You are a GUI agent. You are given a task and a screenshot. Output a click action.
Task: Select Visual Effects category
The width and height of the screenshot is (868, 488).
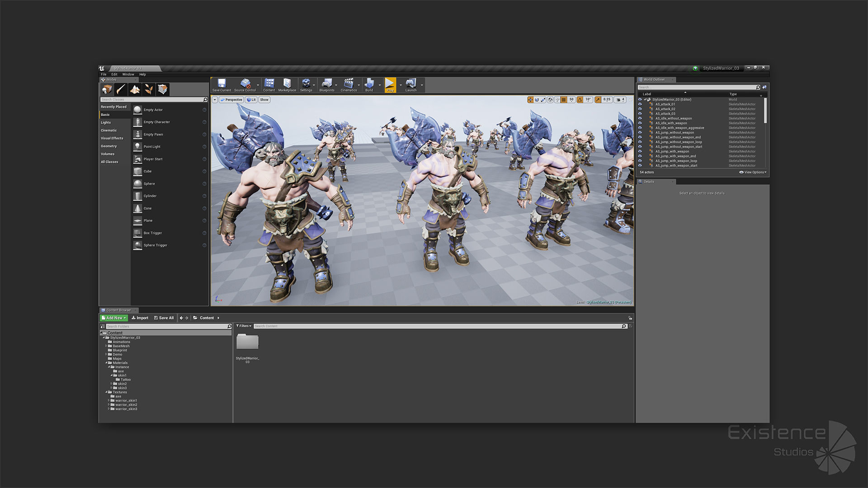115,138
